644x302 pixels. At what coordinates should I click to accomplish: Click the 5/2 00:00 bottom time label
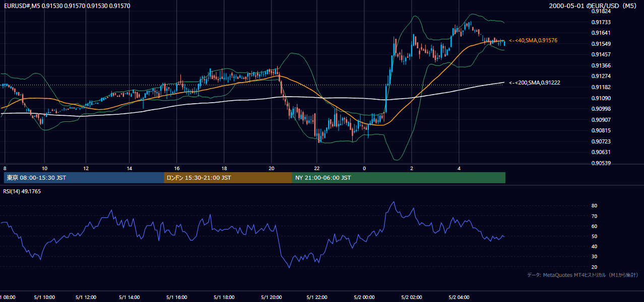click(x=364, y=297)
